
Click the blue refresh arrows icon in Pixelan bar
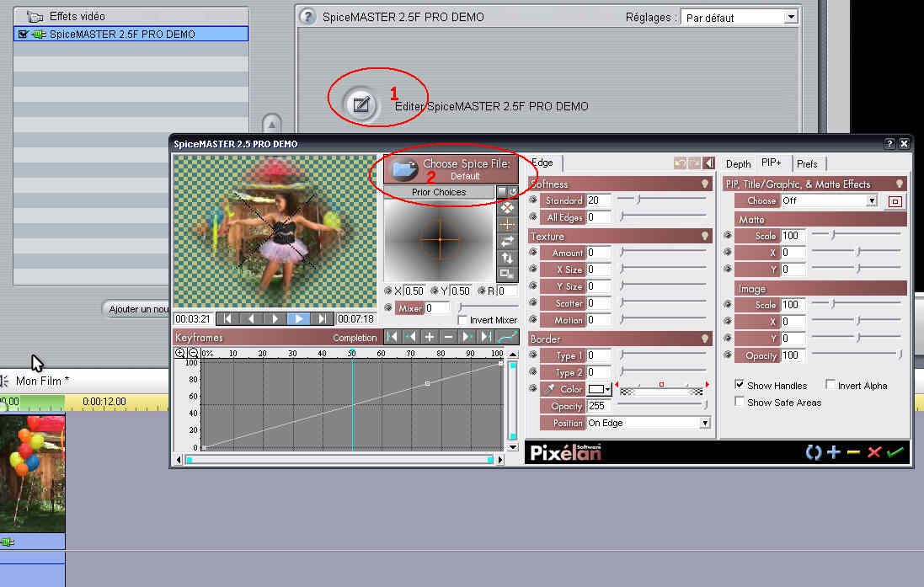pyautogui.click(x=813, y=452)
